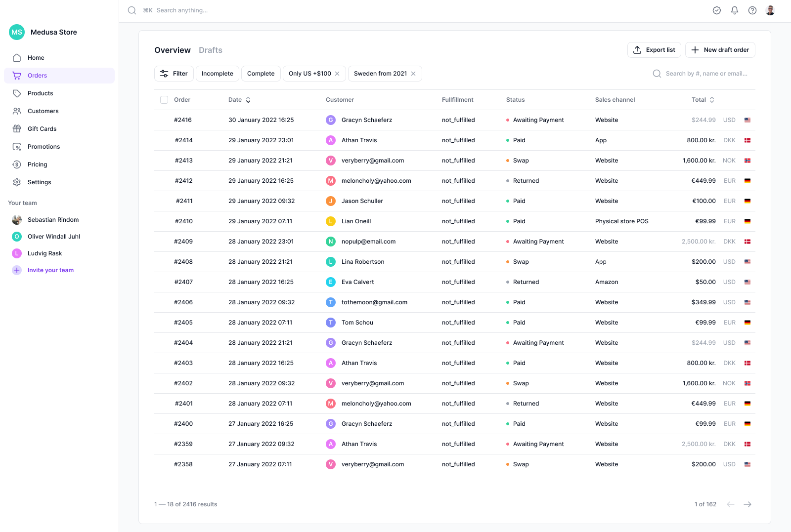Open the completed tasks checkmark icon

717,10
